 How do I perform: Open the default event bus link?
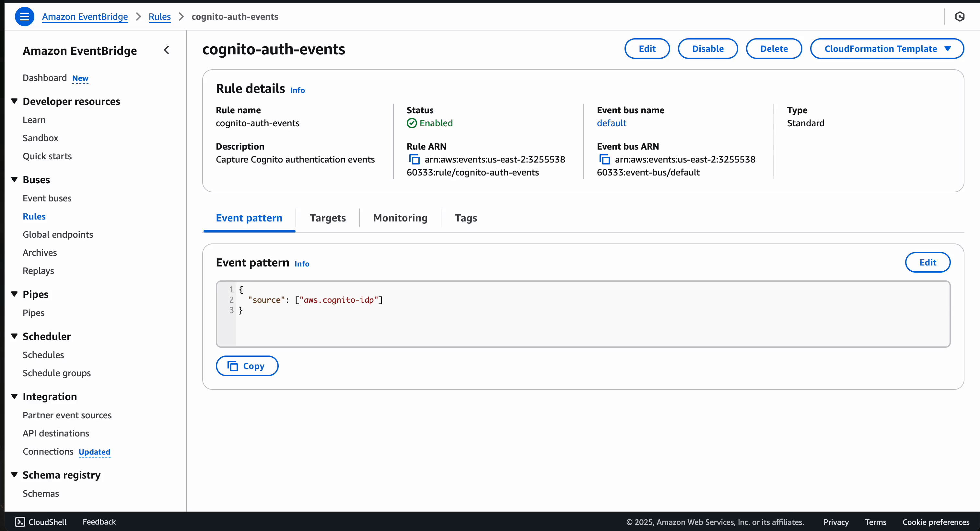[x=611, y=123]
